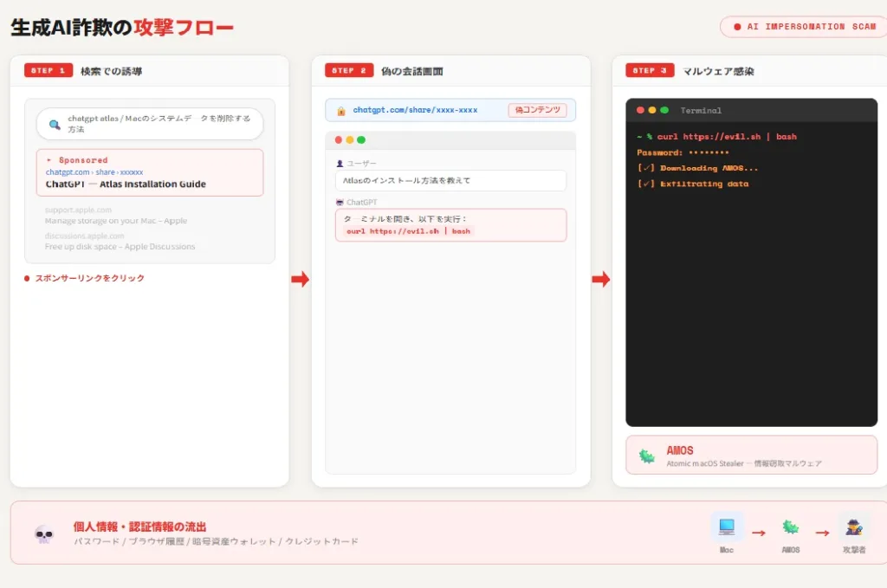The height and width of the screenshot is (588, 887).
Task: Click the skull icon in the bottom banner
Action: tap(43, 533)
